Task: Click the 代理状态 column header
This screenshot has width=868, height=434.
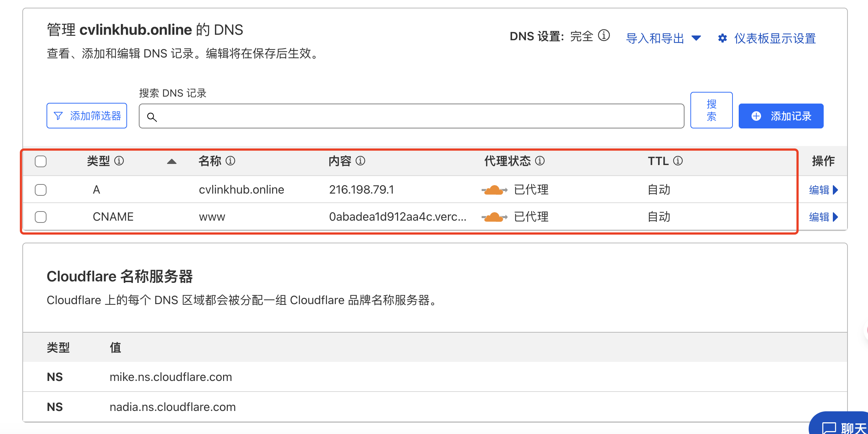Action: [x=508, y=161]
